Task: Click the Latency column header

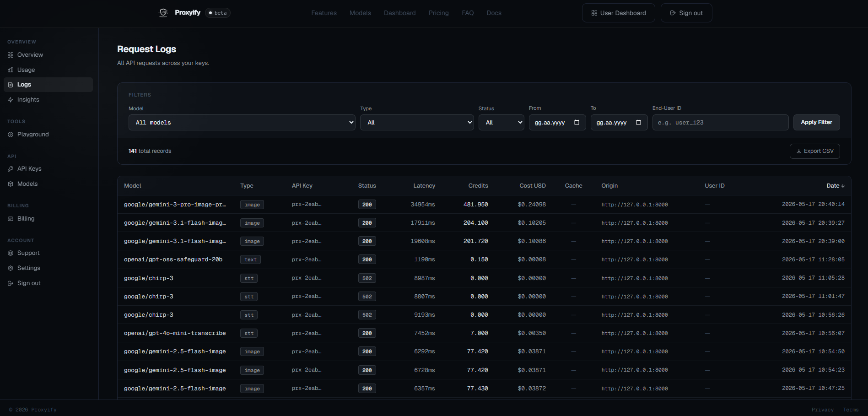Action: pos(424,186)
